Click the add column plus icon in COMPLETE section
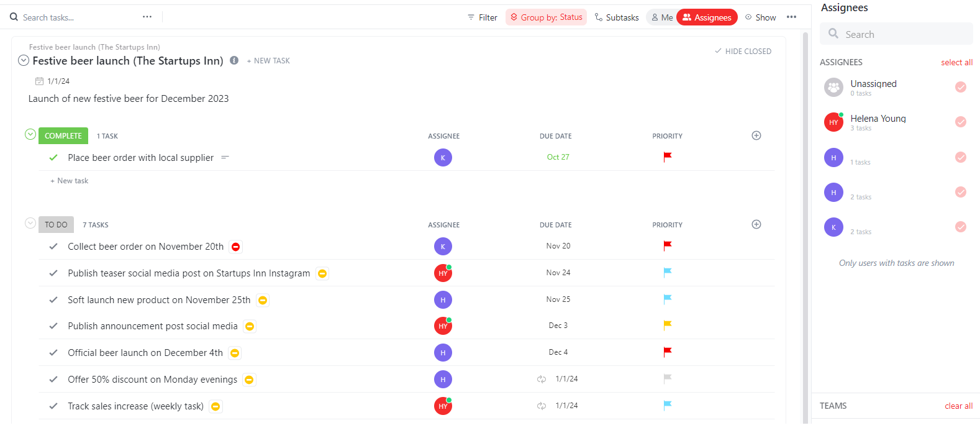980x433 pixels. tap(756, 135)
